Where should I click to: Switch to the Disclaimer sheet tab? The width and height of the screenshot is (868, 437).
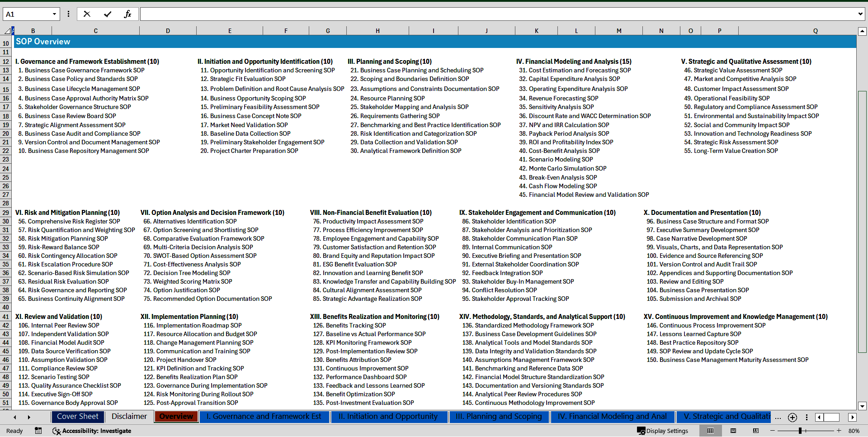(x=129, y=417)
